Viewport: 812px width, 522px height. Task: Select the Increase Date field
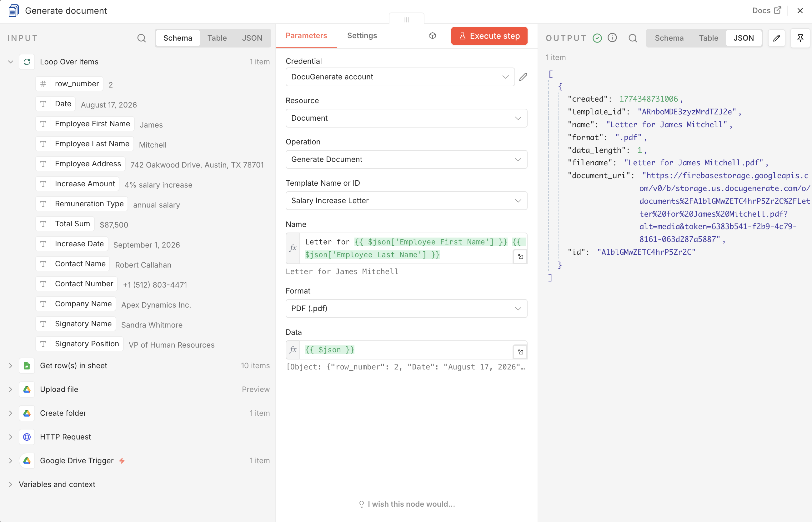point(72,244)
